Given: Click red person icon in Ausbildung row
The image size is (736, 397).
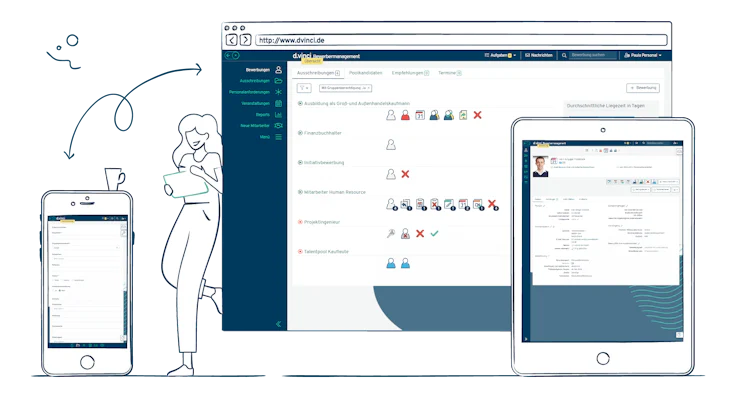Looking at the screenshot, I should coord(406,115).
